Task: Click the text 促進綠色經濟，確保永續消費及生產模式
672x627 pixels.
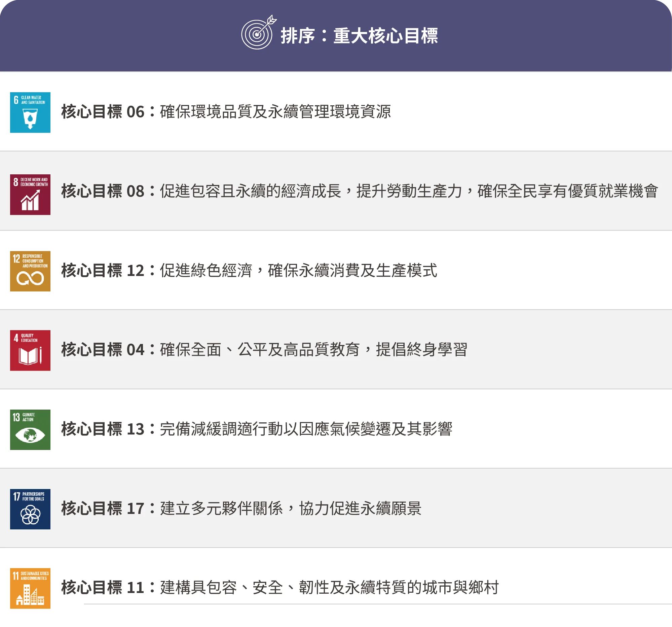Action: [x=298, y=271]
